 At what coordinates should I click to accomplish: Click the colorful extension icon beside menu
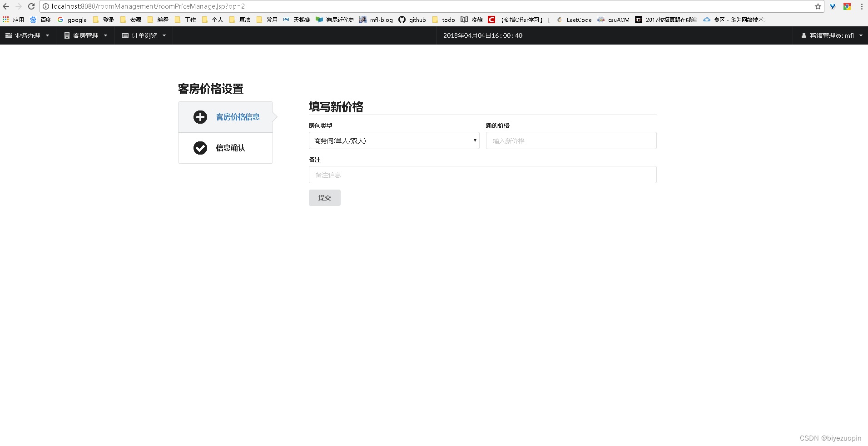[x=847, y=6]
